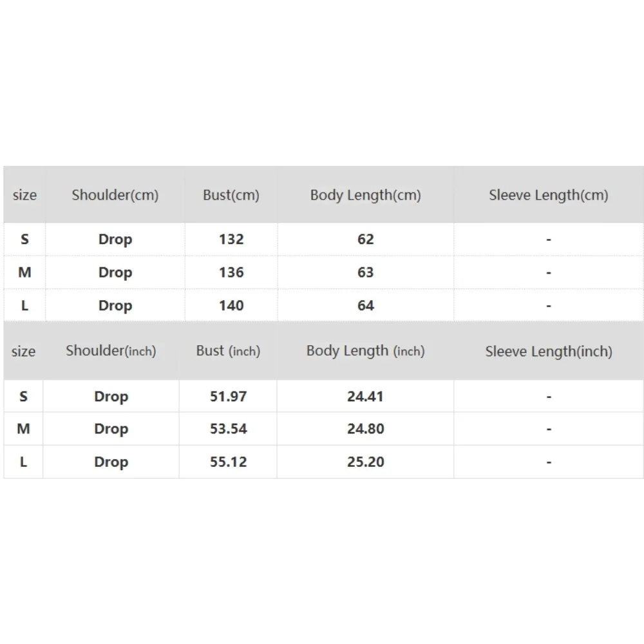This screenshot has width=644, height=644.
Task: Click the Body Length value 64
Action: [x=365, y=305]
